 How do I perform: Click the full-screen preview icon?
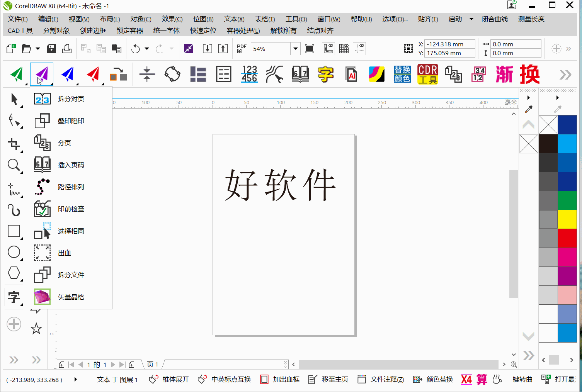click(310, 49)
